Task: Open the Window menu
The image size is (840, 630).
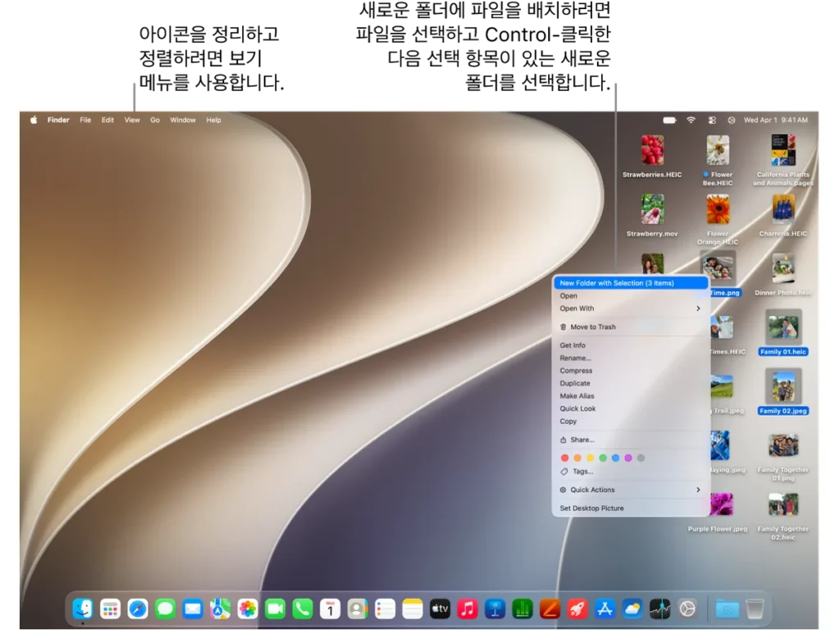Action: point(183,120)
